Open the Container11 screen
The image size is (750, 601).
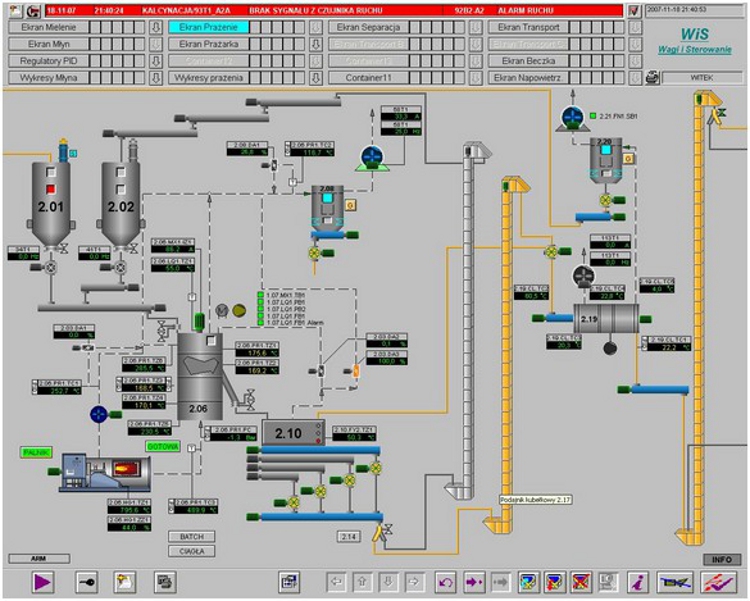point(368,78)
